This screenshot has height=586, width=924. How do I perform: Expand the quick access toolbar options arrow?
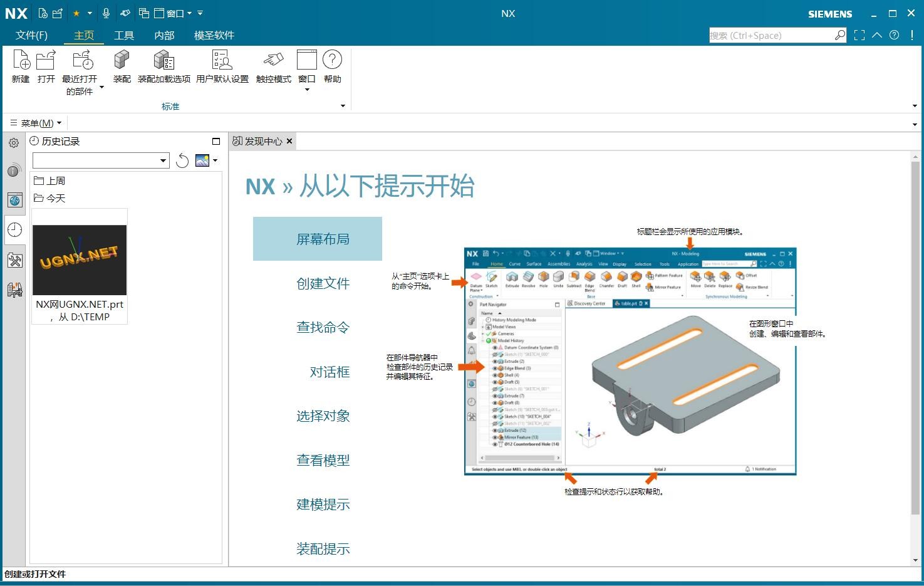click(x=200, y=13)
